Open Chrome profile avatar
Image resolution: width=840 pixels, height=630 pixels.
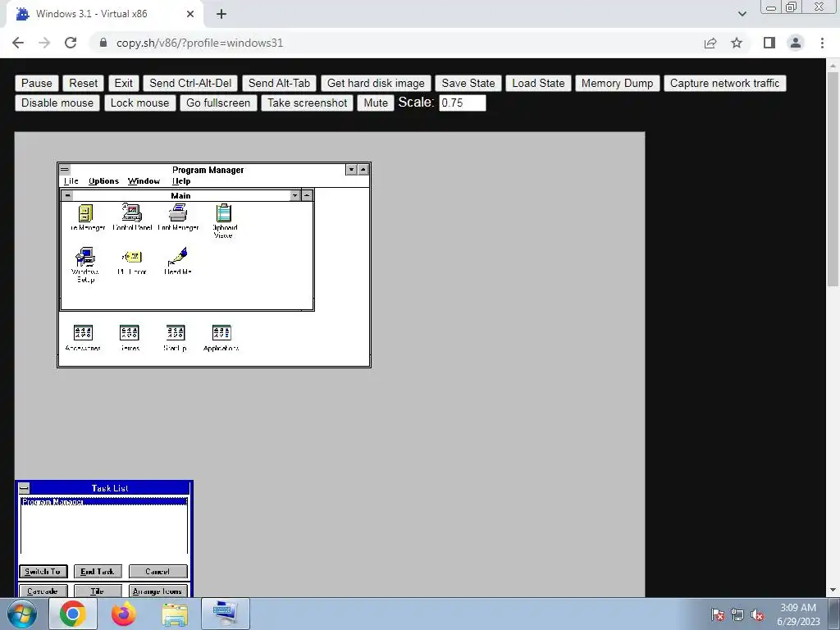pyautogui.click(x=796, y=43)
